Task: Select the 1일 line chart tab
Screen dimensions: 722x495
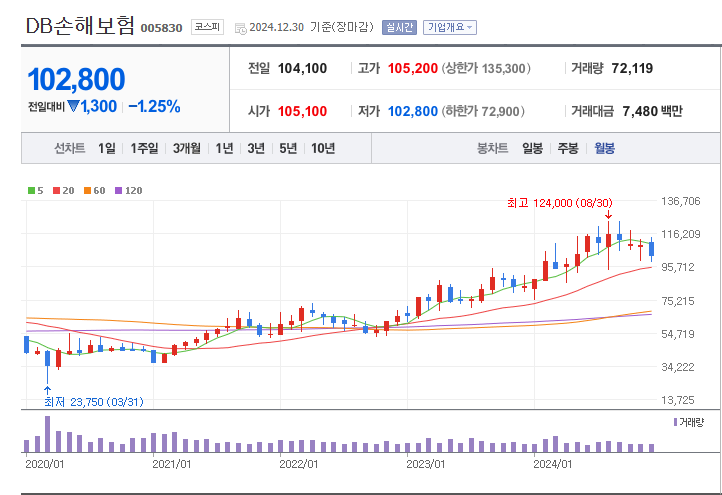Action: [x=107, y=148]
